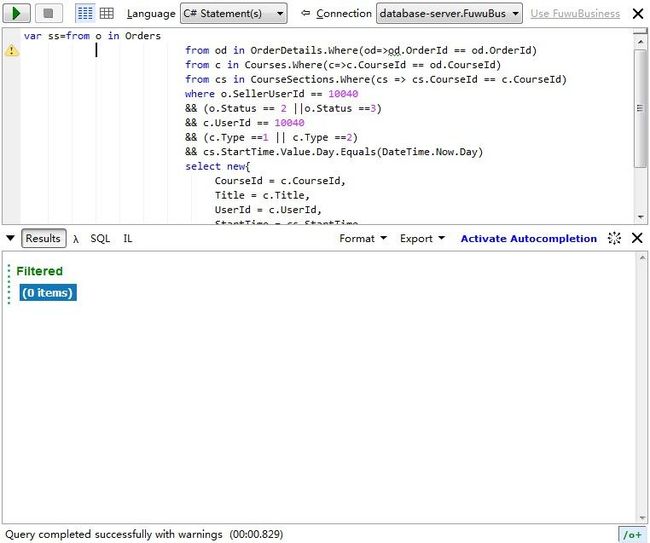Screen dimensions: 650x543
Task: Run the query with the green play button
Action: point(17,13)
